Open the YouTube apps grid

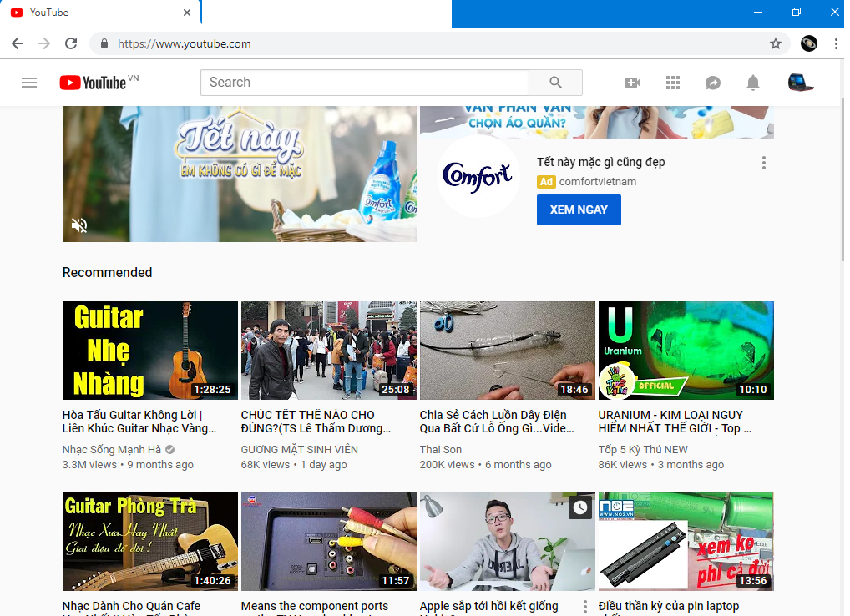pyautogui.click(x=673, y=83)
